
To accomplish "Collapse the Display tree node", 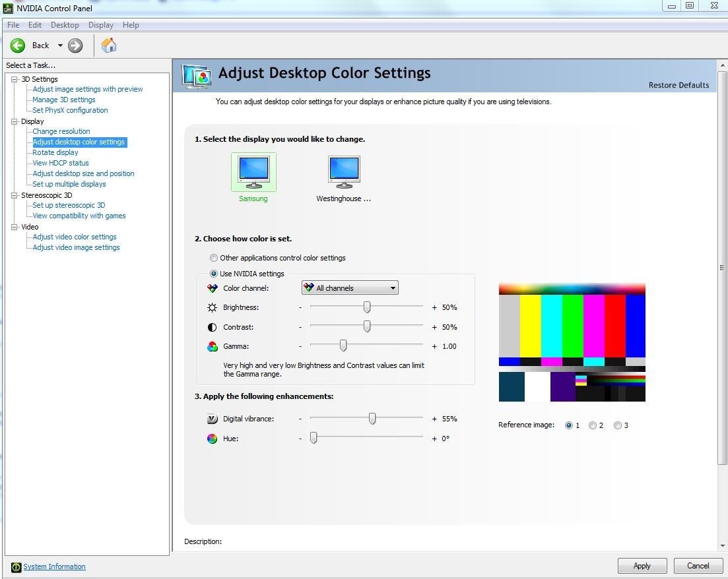I will [15, 121].
